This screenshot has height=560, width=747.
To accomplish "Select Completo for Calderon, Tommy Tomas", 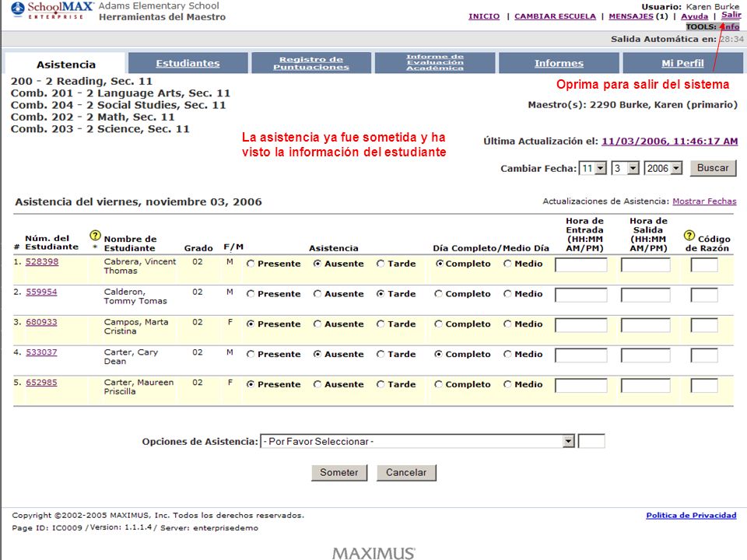I will (438, 294).
